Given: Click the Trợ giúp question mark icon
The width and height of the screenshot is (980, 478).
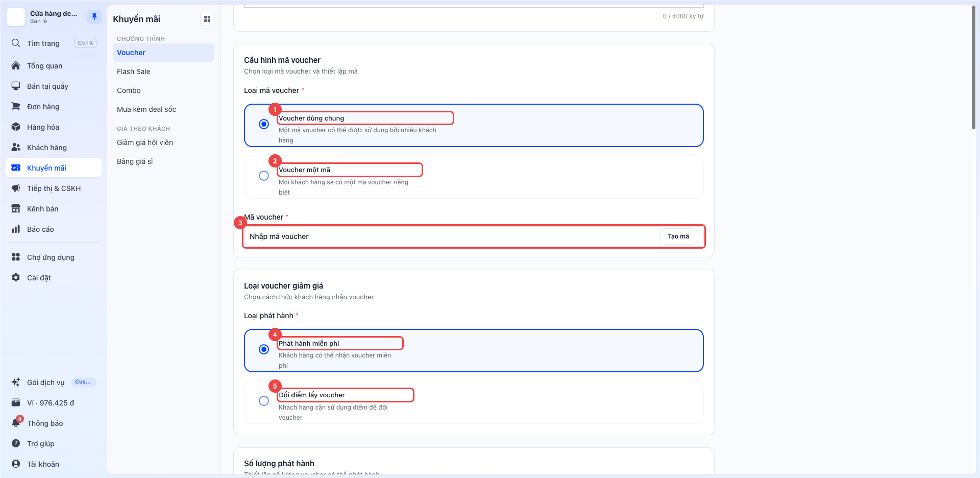Looking at the screenshot, I should tap(16, 444).
